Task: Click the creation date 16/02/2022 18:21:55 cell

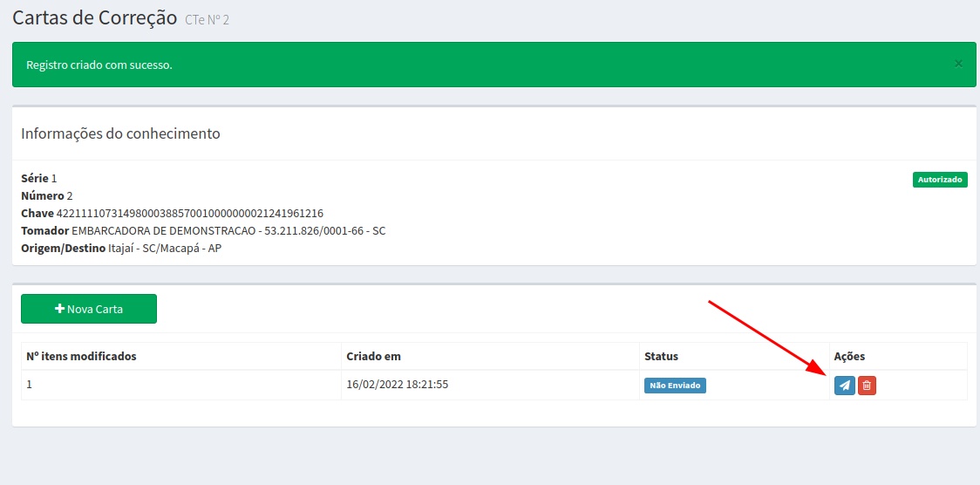Action: pos(397,384)
